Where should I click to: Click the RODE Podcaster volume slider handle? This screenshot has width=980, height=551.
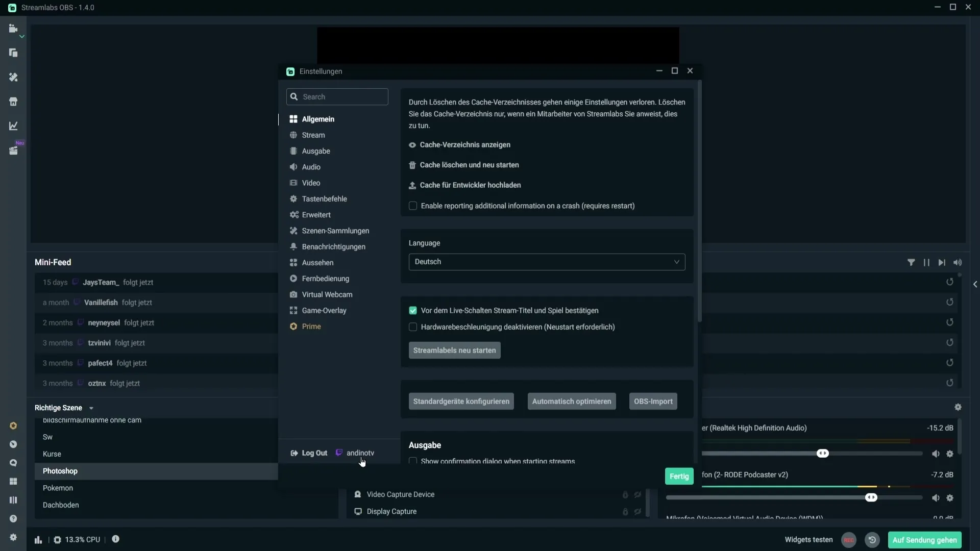[x=871, y=498]
